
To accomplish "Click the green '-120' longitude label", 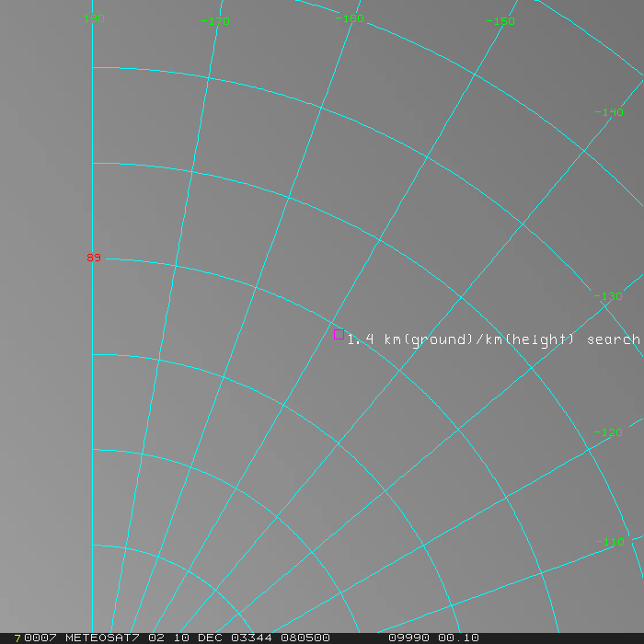I will pyautogui.click(x=608, y=432).
